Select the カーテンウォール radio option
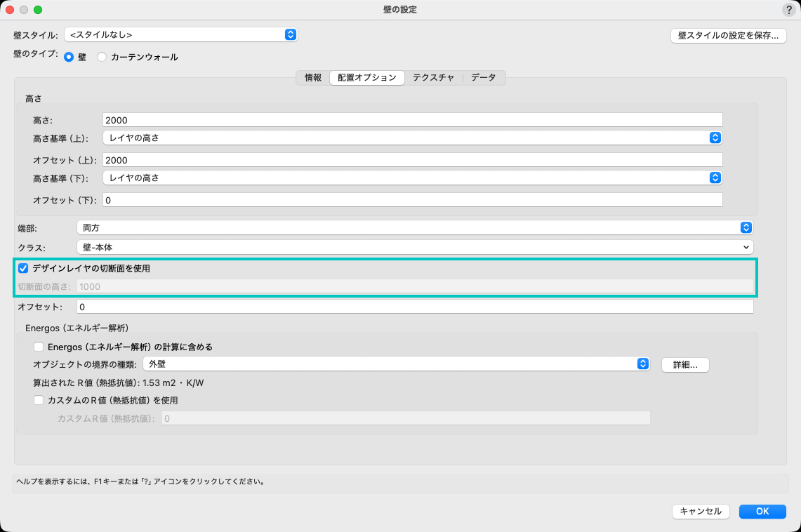The width and height of the screenshot is (801, 532). 102,57
